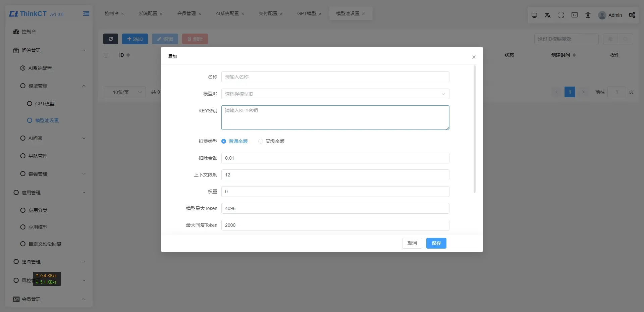Click the 取消 cancel button
Viewport: 644px width, 312px height.
[x=412, y=243]
